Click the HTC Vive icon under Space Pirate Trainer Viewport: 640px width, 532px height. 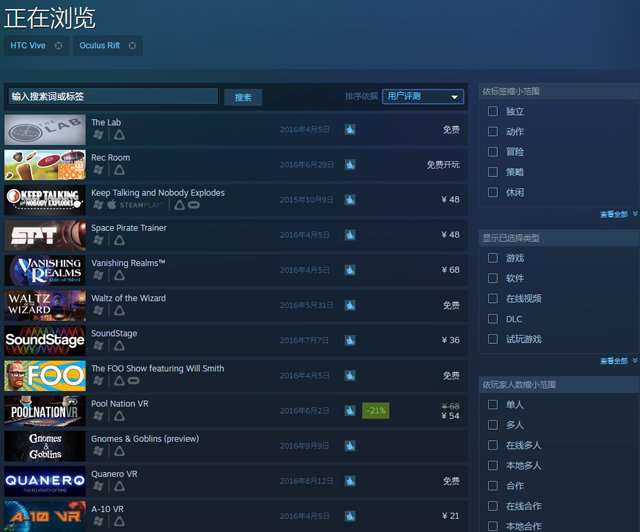point(119,240)
